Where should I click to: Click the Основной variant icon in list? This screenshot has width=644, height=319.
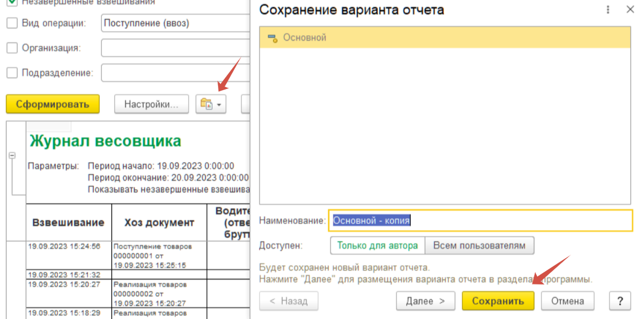pyautogui.click(x=272, y=37)
